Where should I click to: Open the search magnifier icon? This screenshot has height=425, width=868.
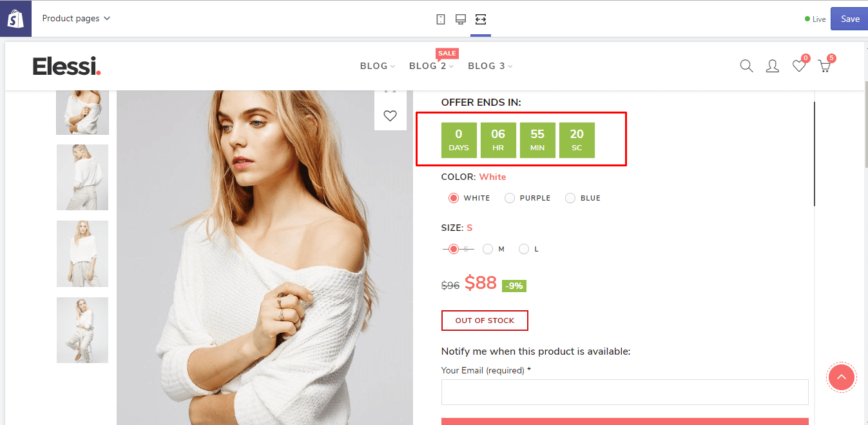click(746, 66)
